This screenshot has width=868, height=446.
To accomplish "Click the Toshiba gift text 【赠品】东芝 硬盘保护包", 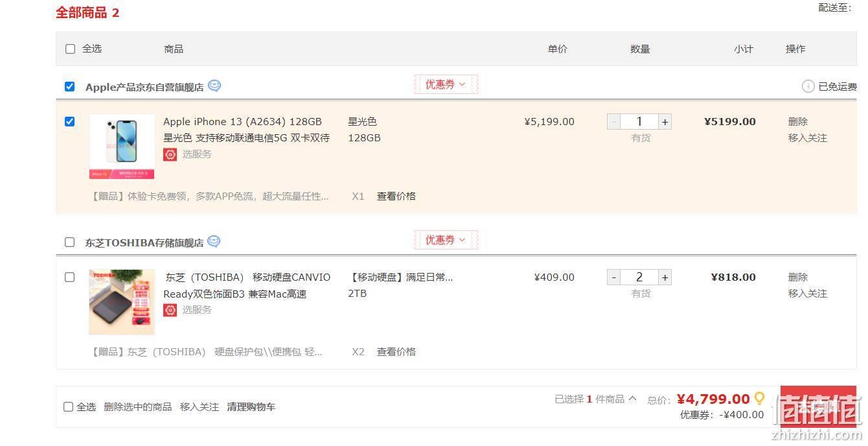I will pyautogui.click(x=207, y=351).
